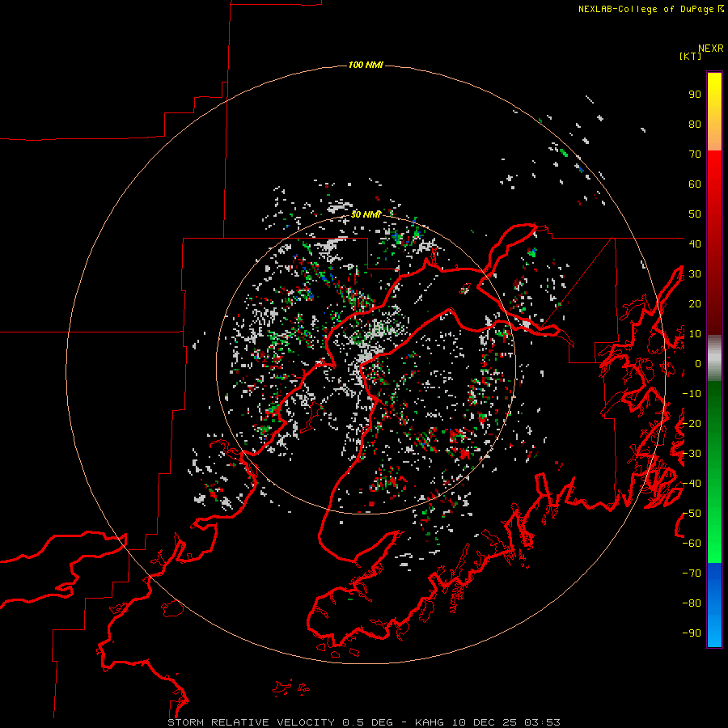Image resolution: width=728 pixels, height=728 pixels.
Task: Click the [KT] units label
Action: (690, 56)
